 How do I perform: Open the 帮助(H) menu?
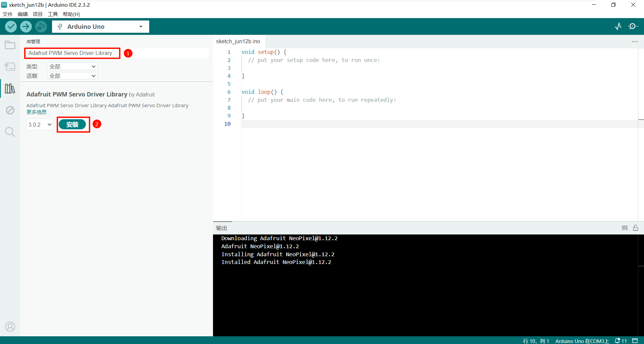click(71, 14)
